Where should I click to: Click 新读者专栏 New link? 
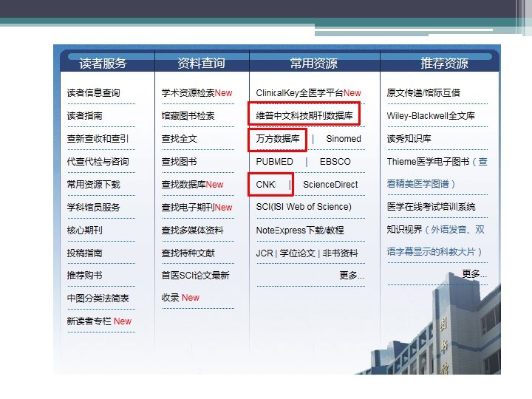[x=99, y=321]
